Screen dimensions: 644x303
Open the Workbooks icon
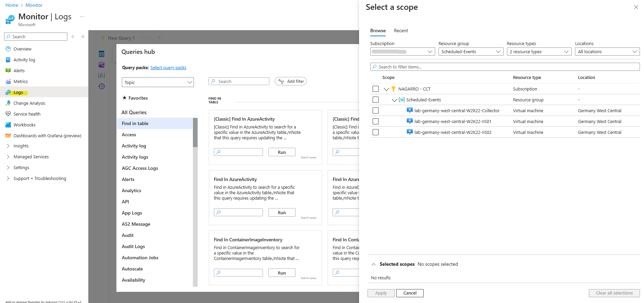pyautogui.click(x=8, y=125)
